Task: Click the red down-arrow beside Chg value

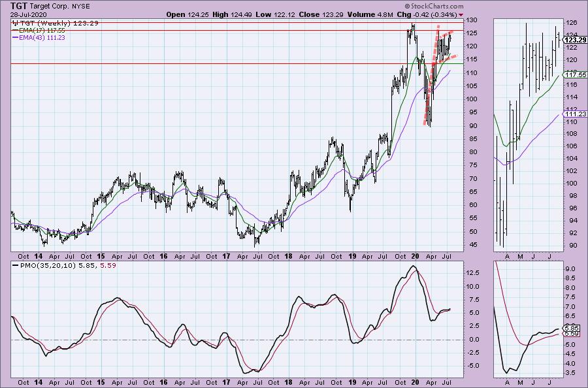Action: tap(461, 15)
